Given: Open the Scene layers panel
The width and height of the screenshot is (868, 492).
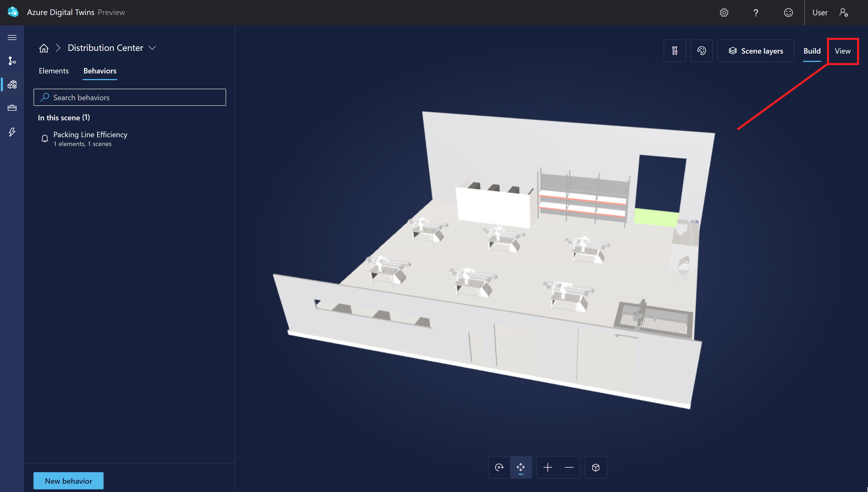Looking at the screenshot, I should coord(756,51).
